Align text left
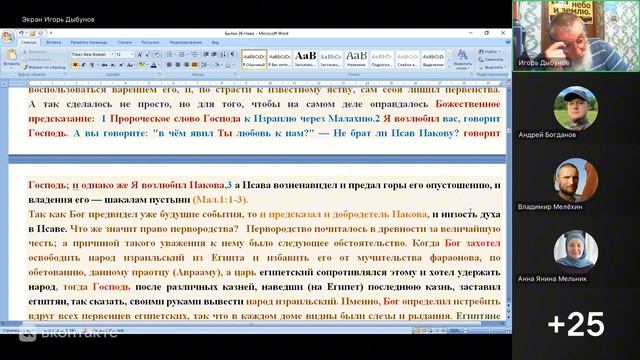Screen dimensions: 640x360 [169, 65]
